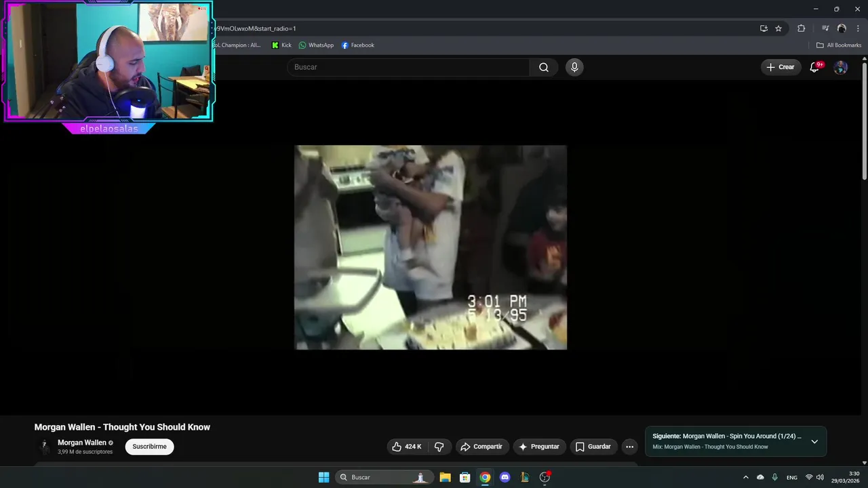
Task: Focus the YouTube Buscar search field
Action: coord(408,67)
